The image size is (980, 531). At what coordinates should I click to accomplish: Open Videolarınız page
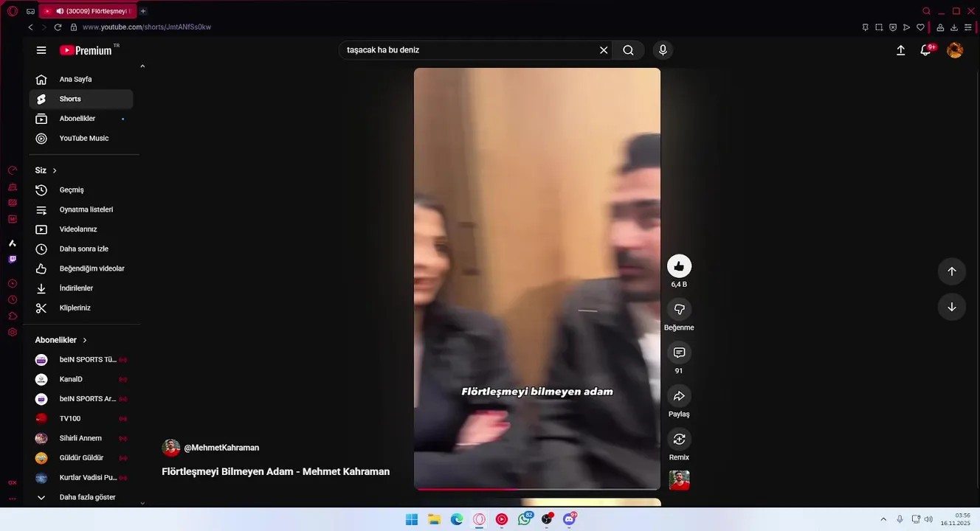(x=81, y=229)
